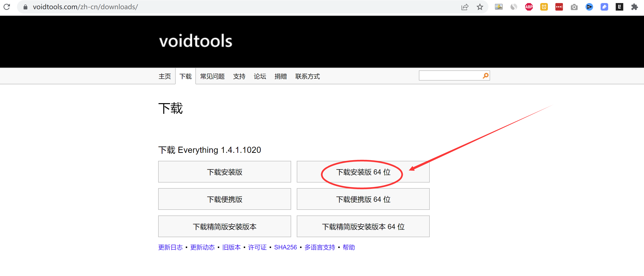Select the 下载 navigation tab
Viewport: 644px width, 276px height.
186,76
